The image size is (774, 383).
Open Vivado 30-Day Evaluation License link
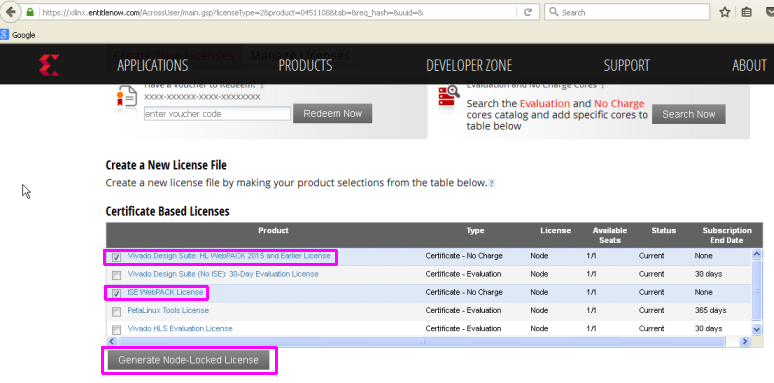click(x=223, y=274)
